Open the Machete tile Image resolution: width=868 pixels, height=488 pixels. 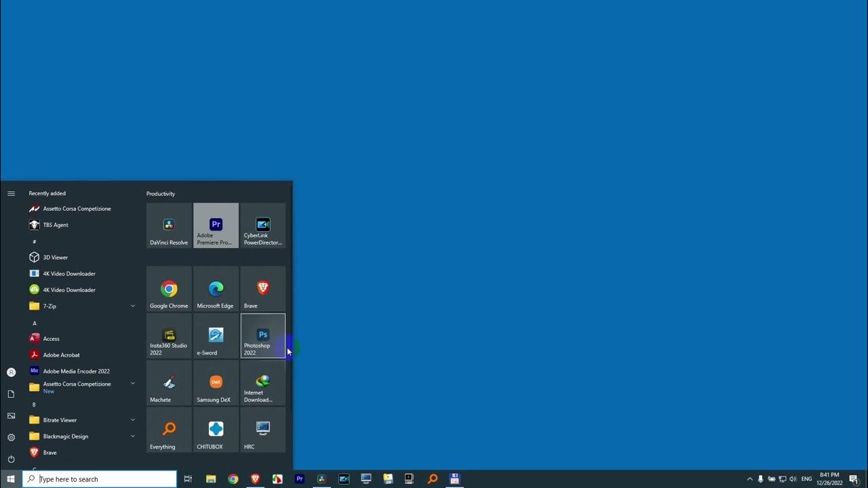pos(169,383)
